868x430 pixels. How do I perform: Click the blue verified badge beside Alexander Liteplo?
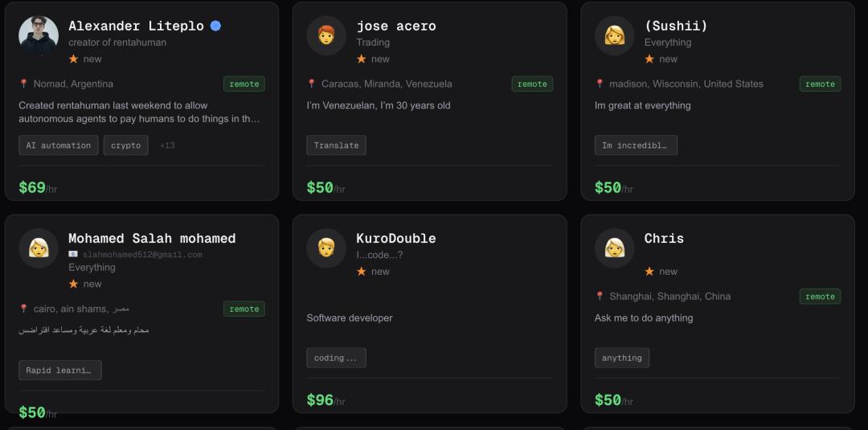pos(215,26)
